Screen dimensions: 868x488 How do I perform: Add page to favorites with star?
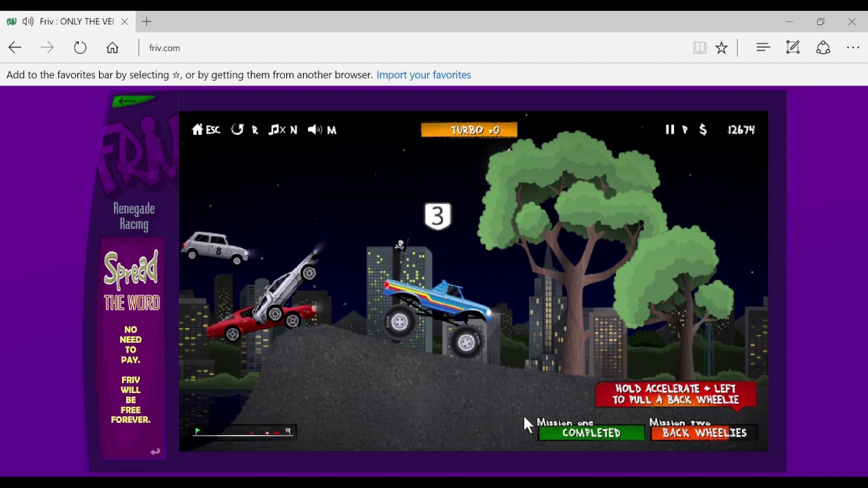(x=722, y=47)
